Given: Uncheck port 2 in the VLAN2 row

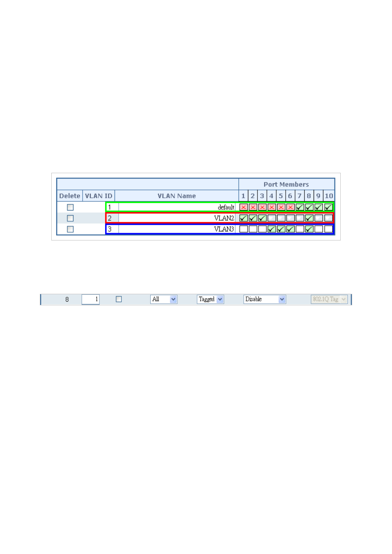Looking at the screenshot, I should (x=253, y=218).
